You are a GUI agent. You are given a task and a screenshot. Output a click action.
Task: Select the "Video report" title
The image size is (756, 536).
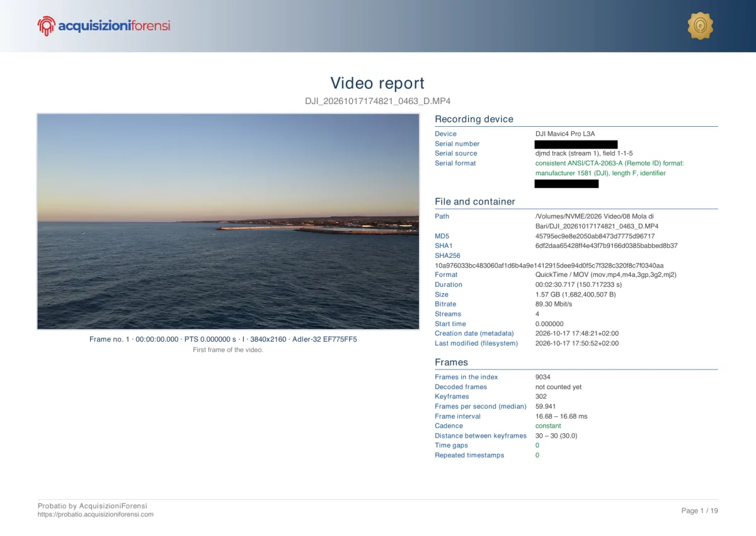(x=377, y=83)
